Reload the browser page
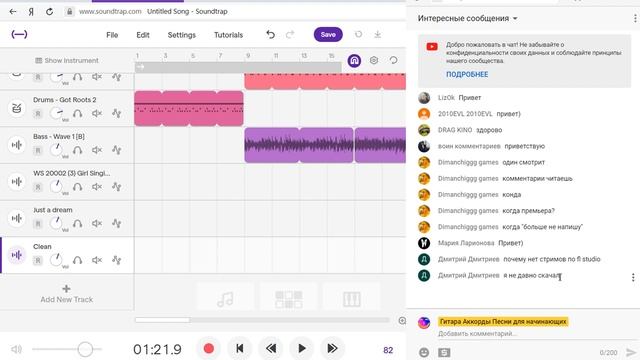 click(49, 11)
